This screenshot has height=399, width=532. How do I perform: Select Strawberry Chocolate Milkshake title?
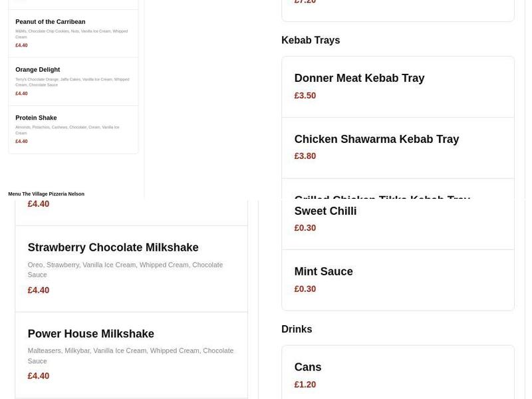(113, 247)
